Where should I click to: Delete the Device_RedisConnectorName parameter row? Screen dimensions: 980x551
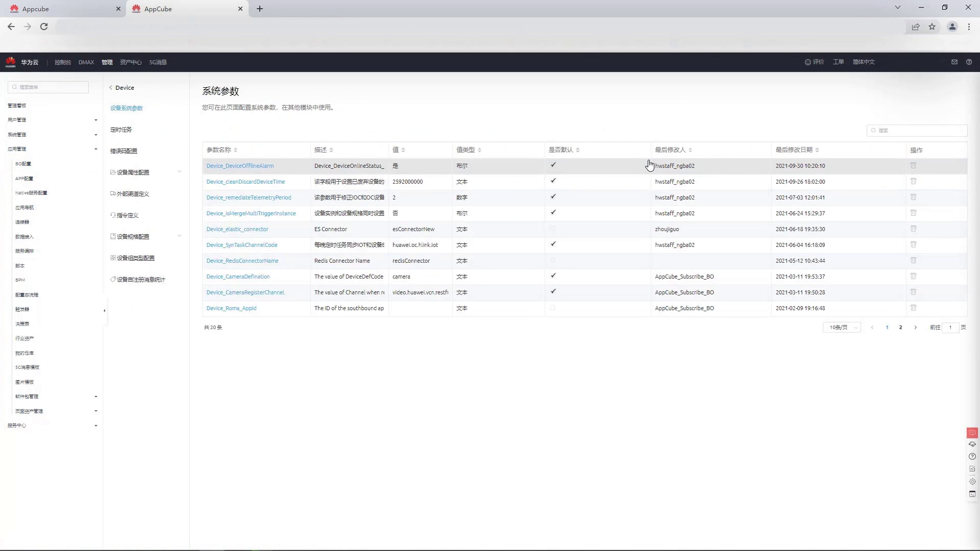click(914, 260)
